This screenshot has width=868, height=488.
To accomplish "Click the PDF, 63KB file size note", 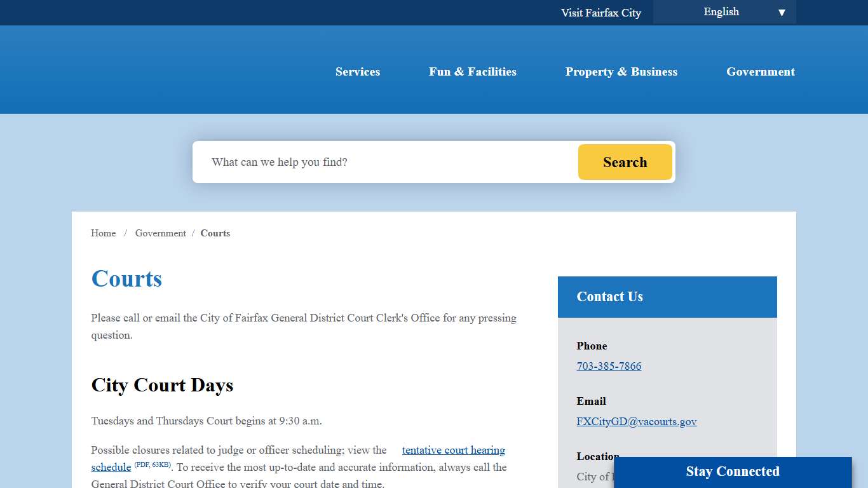I will (152, 465).
